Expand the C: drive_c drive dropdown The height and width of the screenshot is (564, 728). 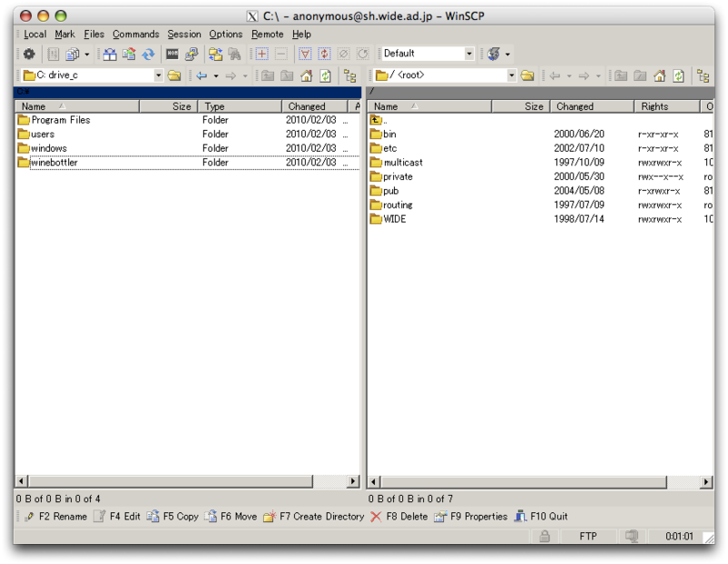158,76
